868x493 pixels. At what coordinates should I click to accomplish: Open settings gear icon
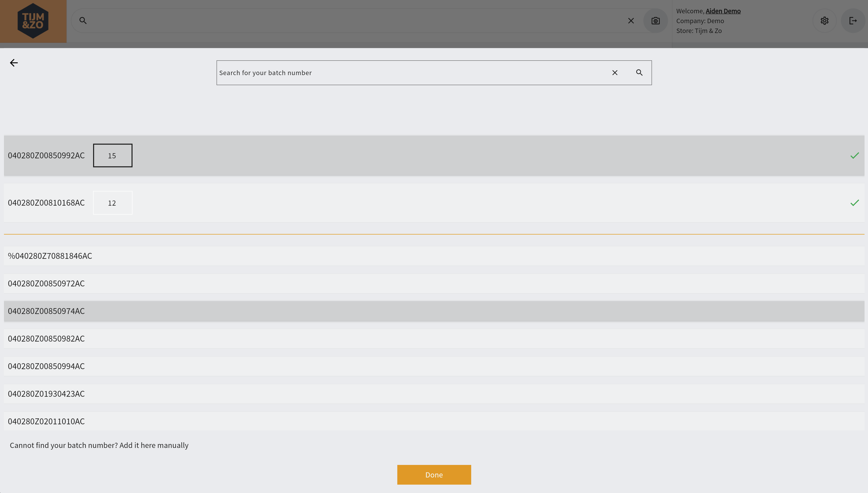[824, 21]
